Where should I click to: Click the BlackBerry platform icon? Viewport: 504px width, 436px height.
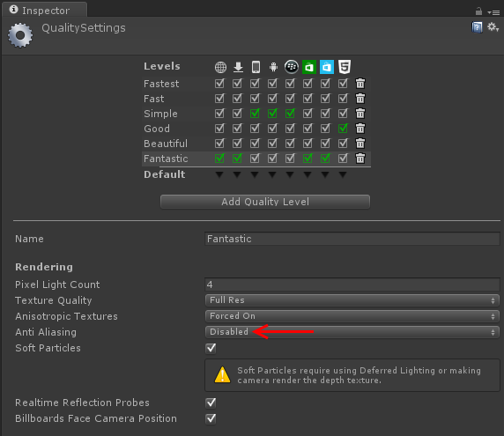tap(292, 67)
